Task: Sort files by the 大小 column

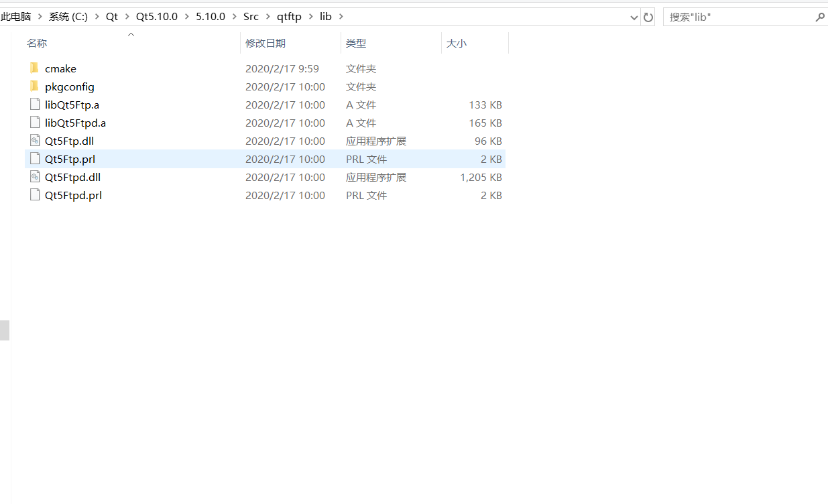Action: click(457, 42)
